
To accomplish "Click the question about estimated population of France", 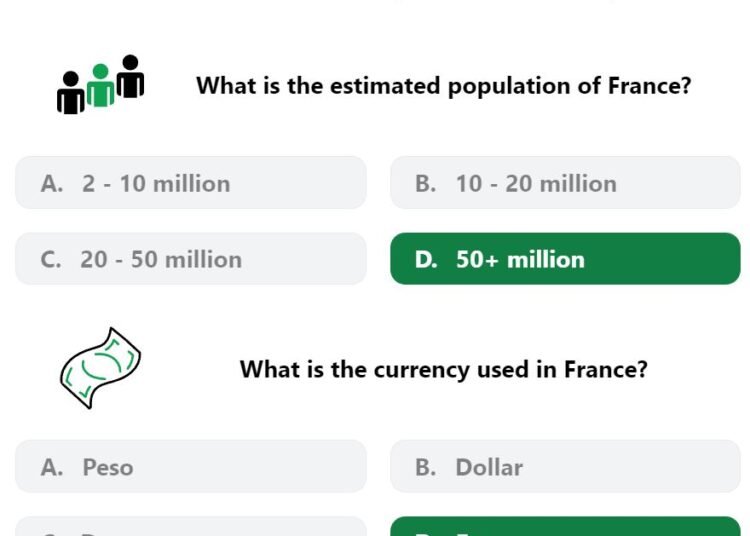I will (x=444, y=86).
